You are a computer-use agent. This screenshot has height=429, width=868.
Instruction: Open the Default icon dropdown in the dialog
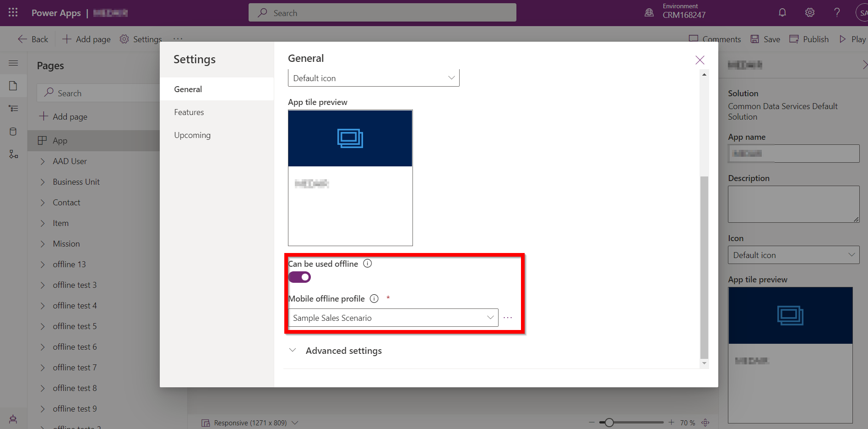click(x=374, y=78)
